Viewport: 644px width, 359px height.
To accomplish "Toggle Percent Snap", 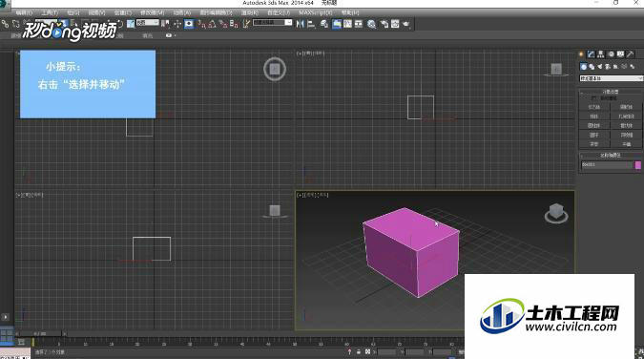I will click(223, 24).
